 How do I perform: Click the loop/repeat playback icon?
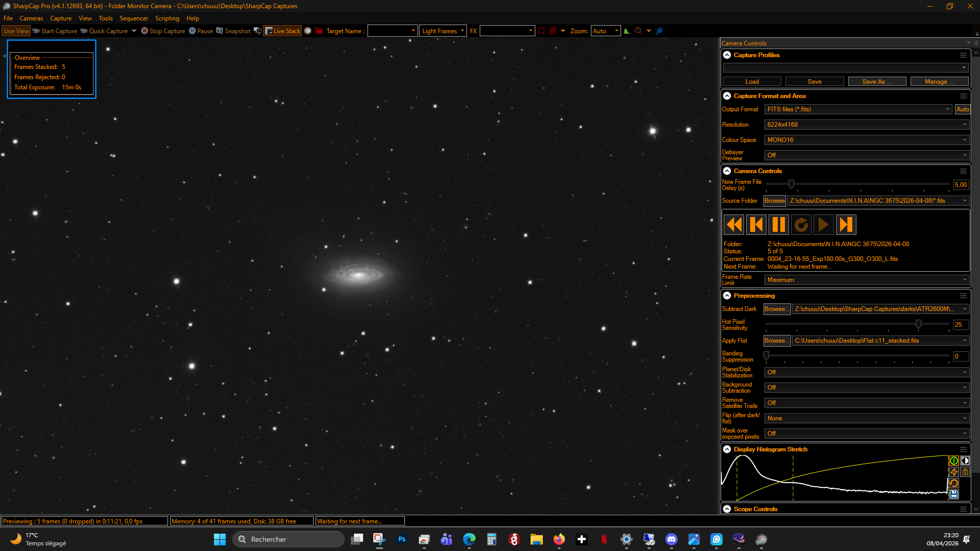801,225
